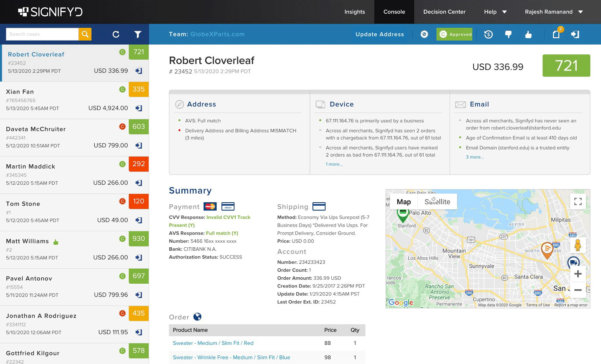The width and height of the screenshot is (601, 364).
Task: Expand the Help dropdown menu
Action: [495, 12]
